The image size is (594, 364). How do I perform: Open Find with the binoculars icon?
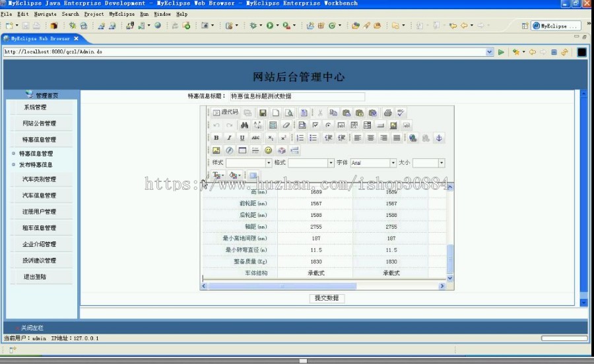click(244, 125)
